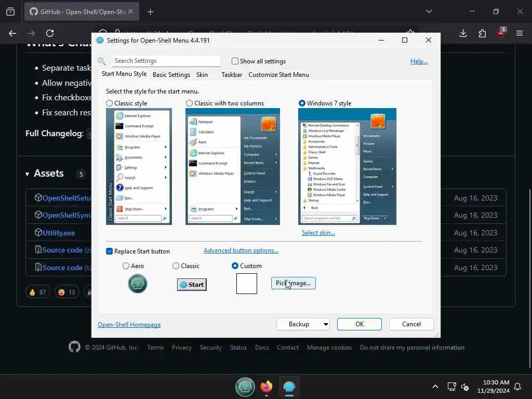Open a new Firefox tab

[x=150, y=12]
